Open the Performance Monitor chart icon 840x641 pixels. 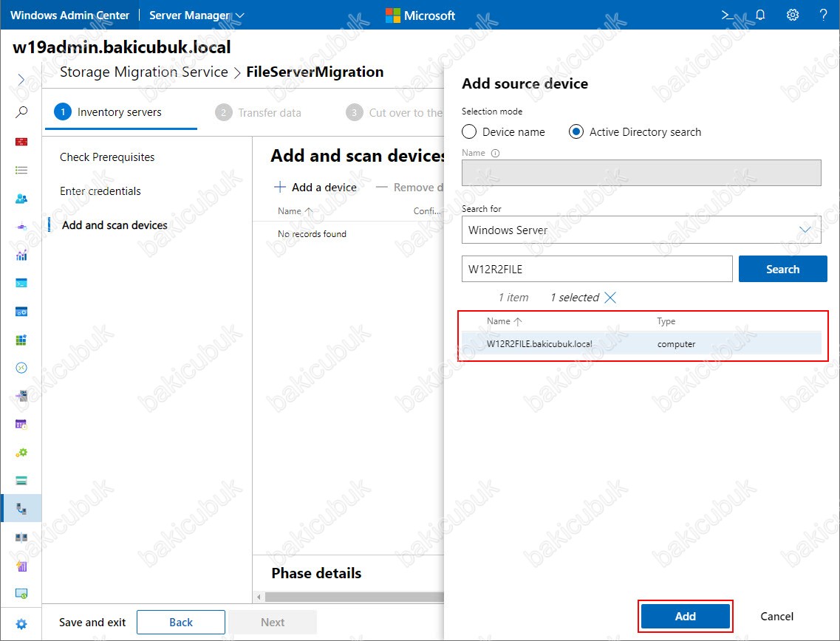point(21,256)
